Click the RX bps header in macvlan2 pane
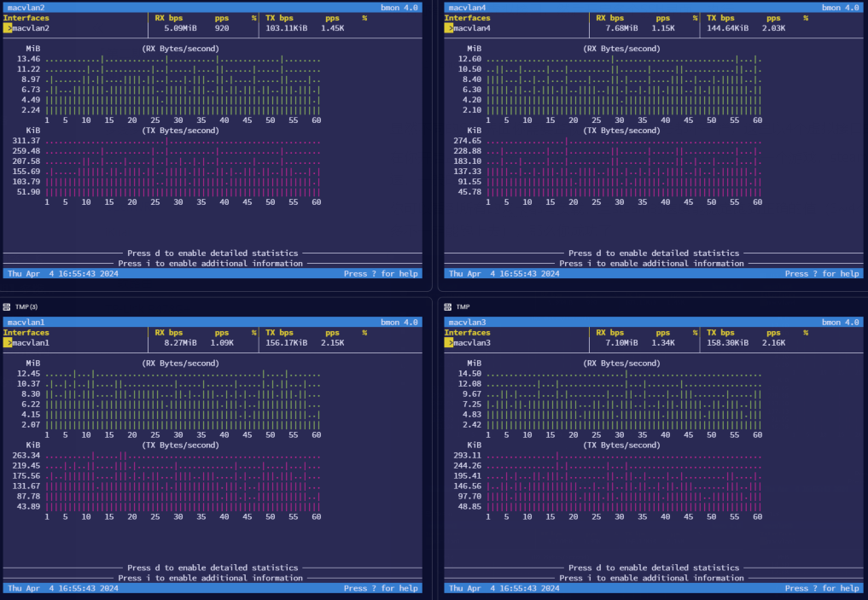The height and width of the screenshot is (600, 868). (x=168, y=18)
